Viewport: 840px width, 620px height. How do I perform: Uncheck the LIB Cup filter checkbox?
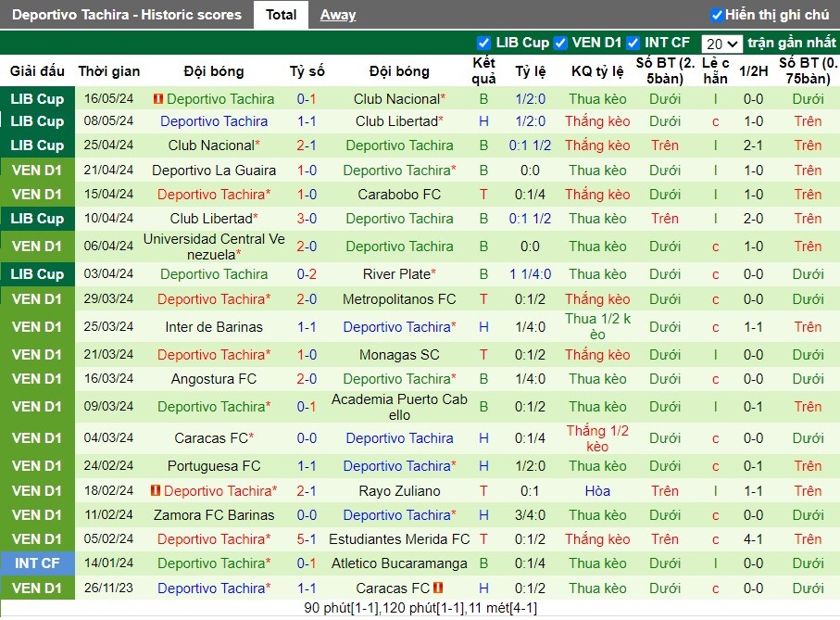[x=483, y=43]
